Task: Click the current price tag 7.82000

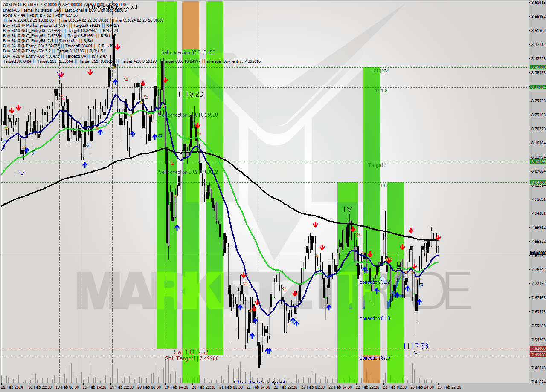Action: [537, 253]
